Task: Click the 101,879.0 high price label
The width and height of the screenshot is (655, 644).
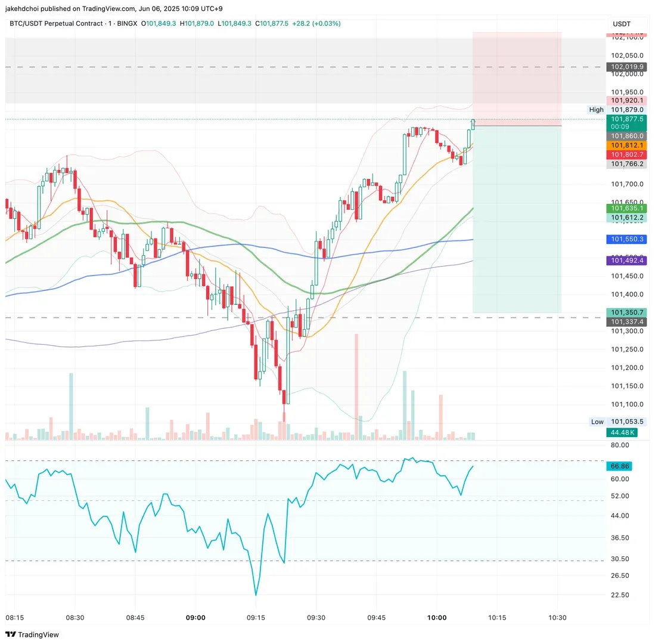Action: click(x=626, y=110)
